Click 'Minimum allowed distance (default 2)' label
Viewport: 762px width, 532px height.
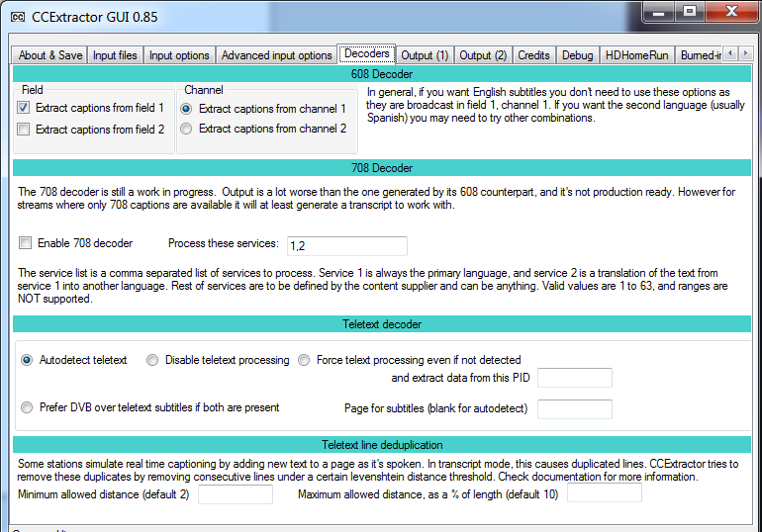coord(104,494)
